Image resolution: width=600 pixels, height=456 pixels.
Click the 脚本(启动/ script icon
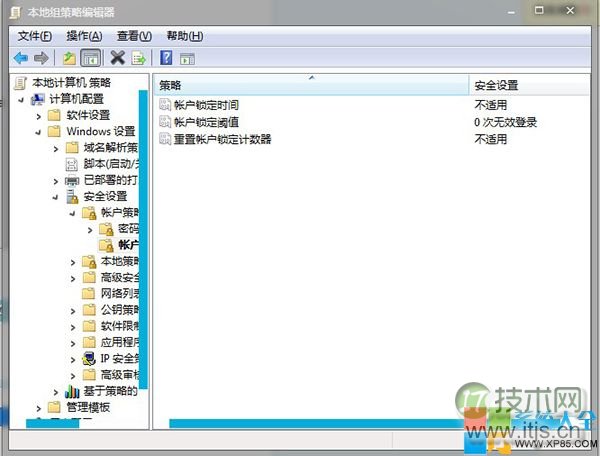coord(72,164)
